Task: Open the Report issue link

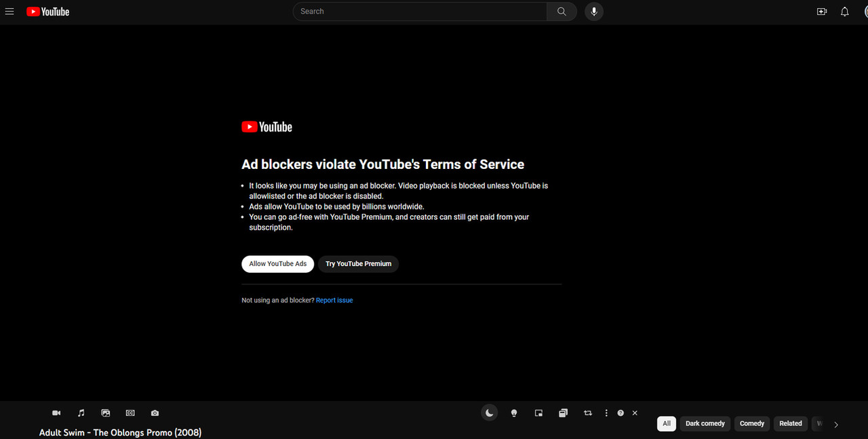Action: (x=334, y=301)
